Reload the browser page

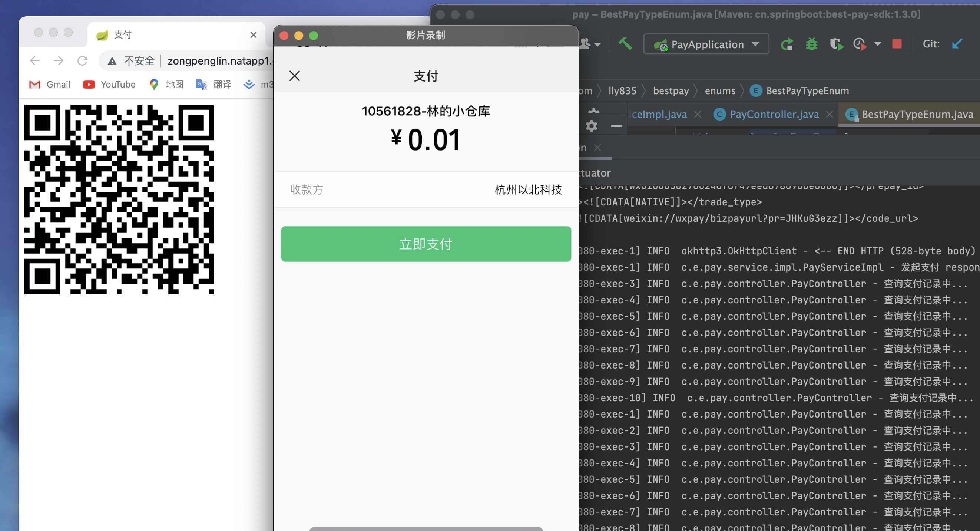point(82,60)
